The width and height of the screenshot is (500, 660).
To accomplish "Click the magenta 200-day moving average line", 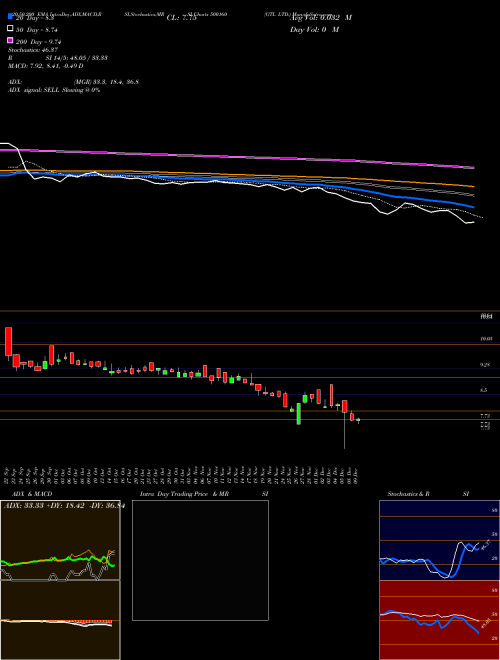I will pos(236,157).
